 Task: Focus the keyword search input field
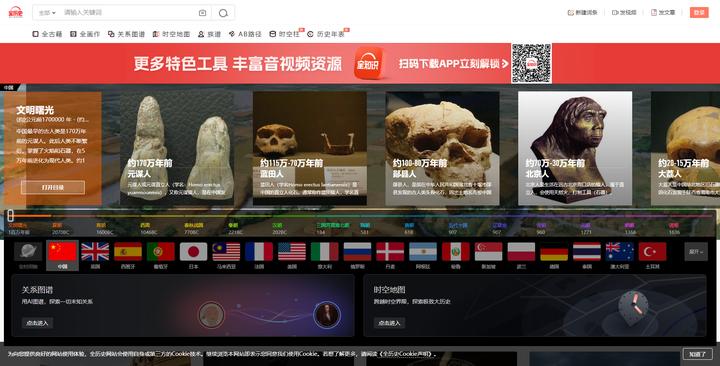(x=129, y=13)
